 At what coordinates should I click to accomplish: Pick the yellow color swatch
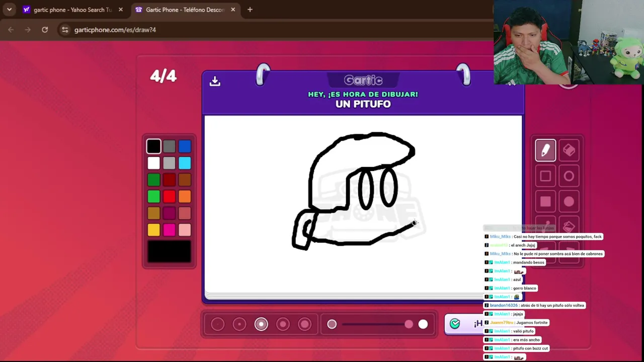coord(154,230)
